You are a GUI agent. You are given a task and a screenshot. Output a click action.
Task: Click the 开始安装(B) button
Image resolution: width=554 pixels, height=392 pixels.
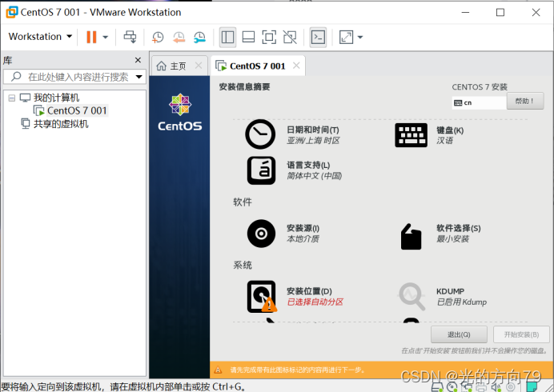coord(521,334)
